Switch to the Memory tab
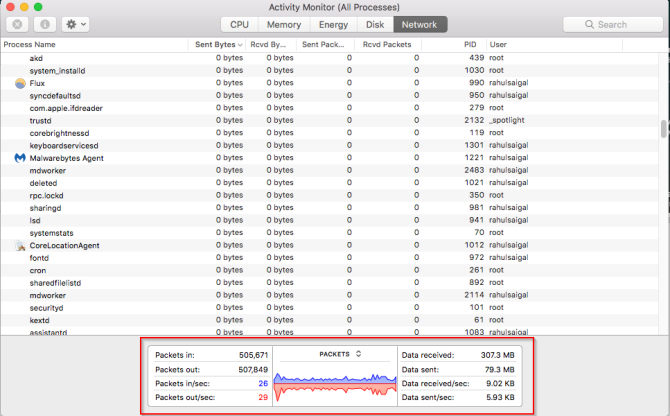670x416 pixels. pos(284,24)
